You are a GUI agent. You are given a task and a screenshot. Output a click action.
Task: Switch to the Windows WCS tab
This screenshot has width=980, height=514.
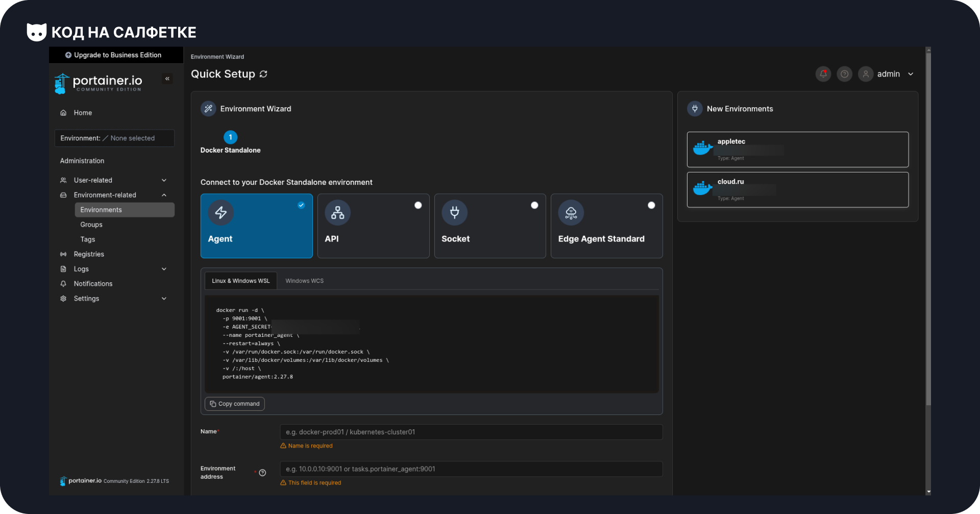[305, 281]
